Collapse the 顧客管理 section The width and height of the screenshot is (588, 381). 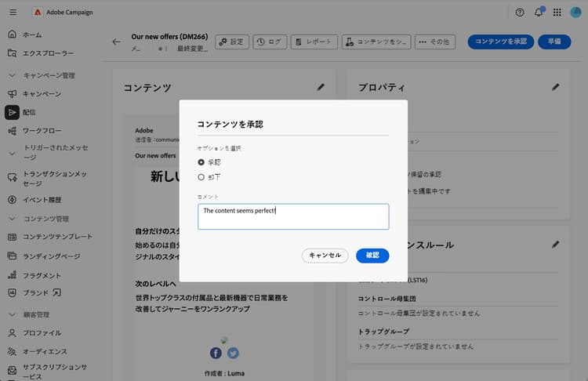(12, 314)
